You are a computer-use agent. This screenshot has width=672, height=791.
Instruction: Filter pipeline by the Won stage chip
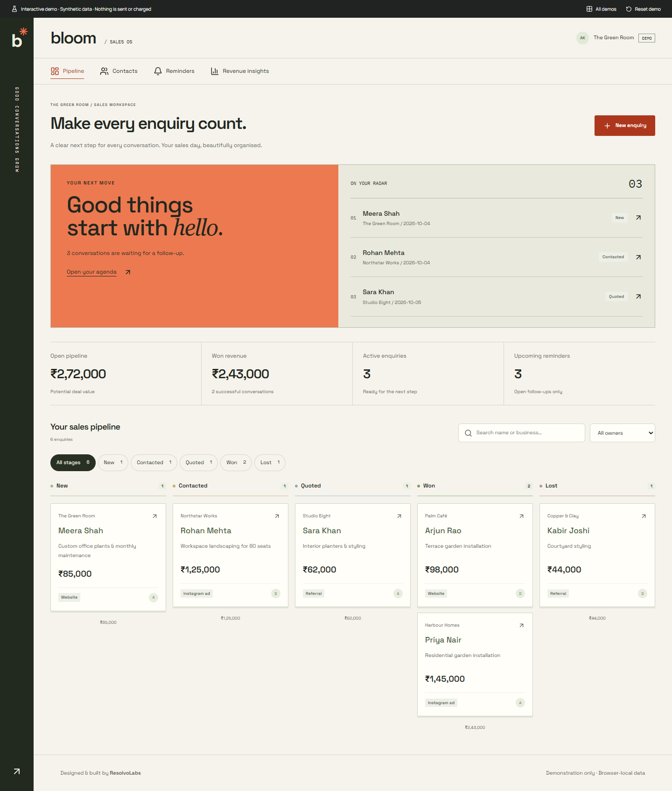click(x=236, y=463)
